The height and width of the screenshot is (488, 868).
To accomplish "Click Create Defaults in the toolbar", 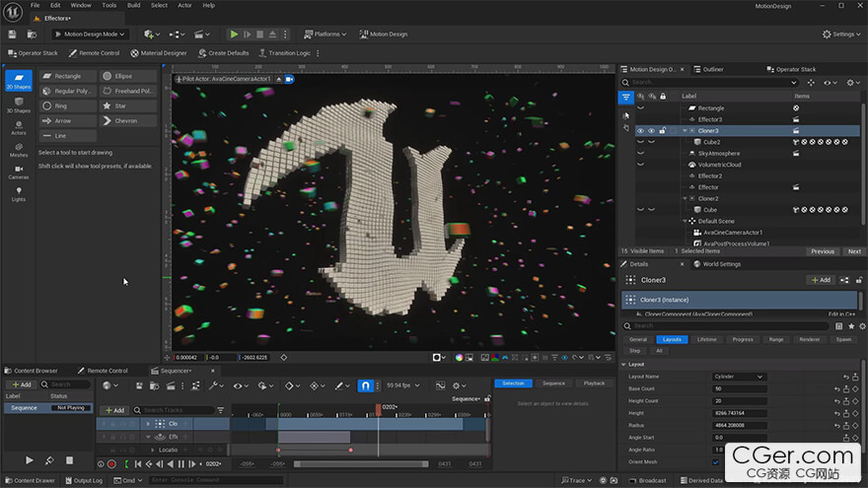I will pos(224,53).
